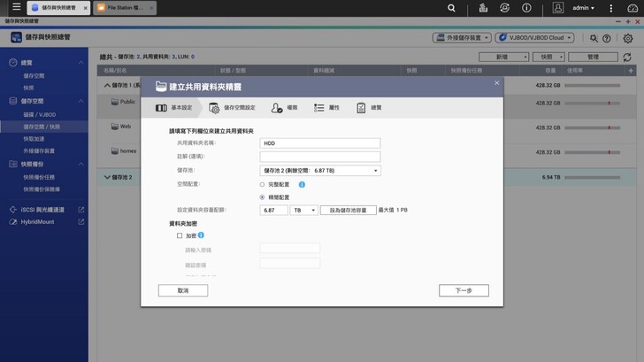Open the main hamburger menu
The width and height of the screenshot is (644, 362).
[16, 7]
